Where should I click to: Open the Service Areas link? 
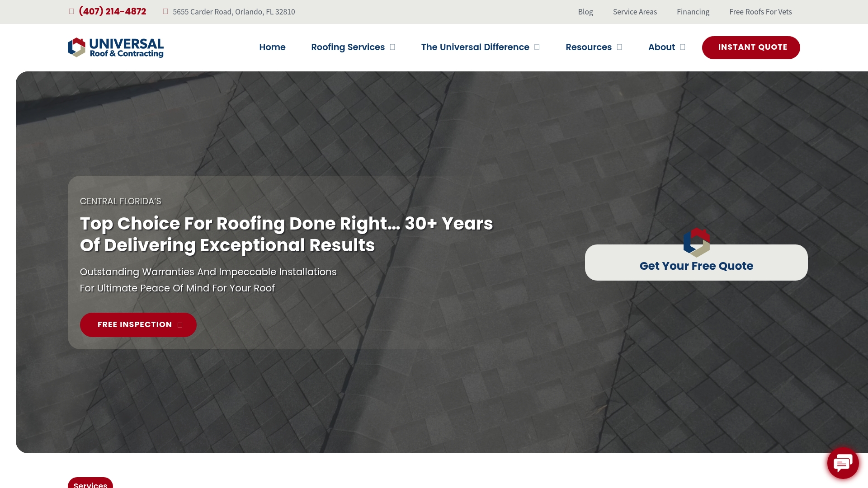(x=635, y=12)
